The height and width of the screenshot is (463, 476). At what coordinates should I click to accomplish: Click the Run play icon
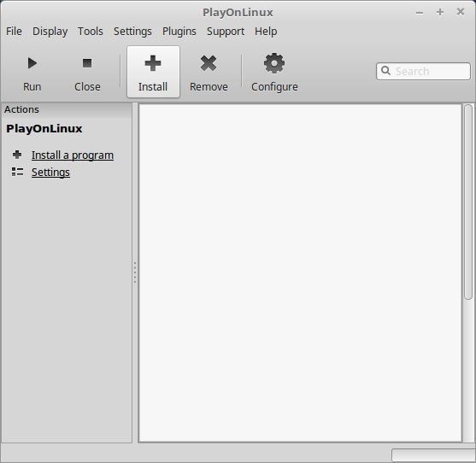[x=32, y=63]
